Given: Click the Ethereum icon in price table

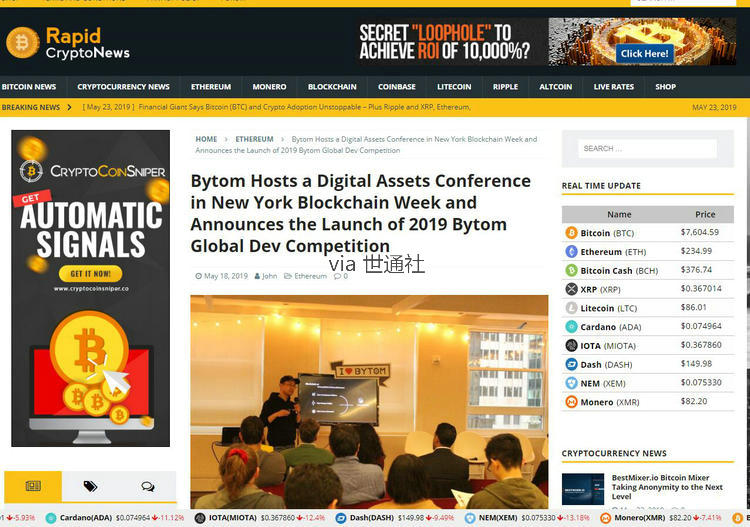Looking at the screenshot, I should pyautogui.click(x=571, y=252).
